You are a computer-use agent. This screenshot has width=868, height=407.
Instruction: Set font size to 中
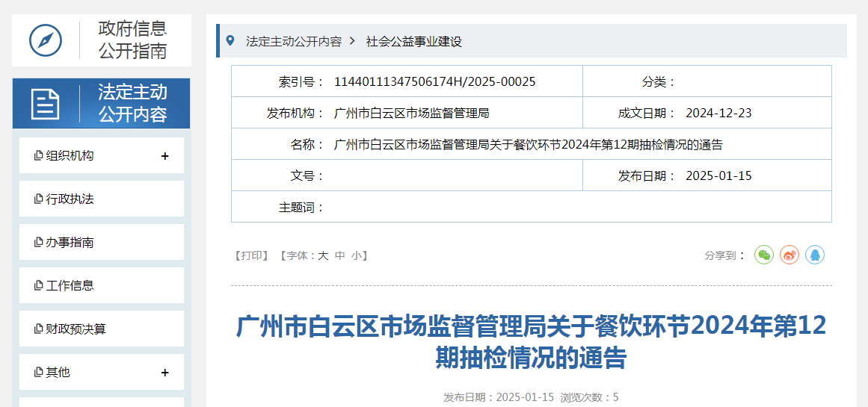(x=340, y=255)
